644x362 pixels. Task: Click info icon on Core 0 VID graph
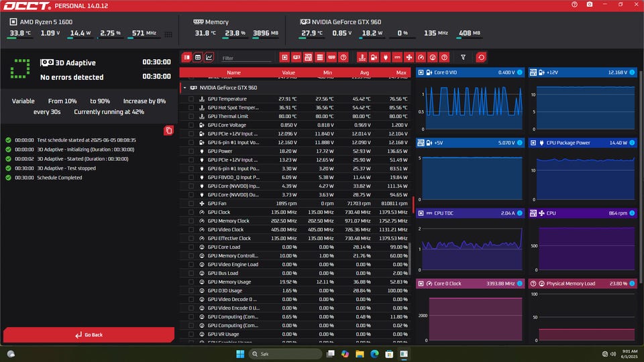click(x=519, y=72)
